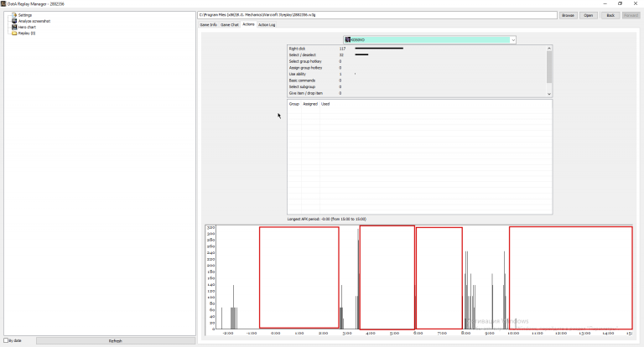
Task: Click the Back navigation button
Action: [610, 15]
